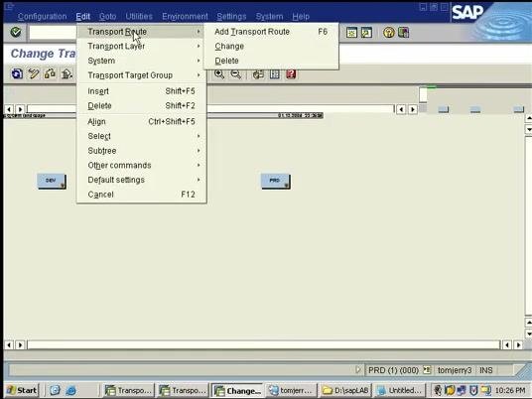Click Internet Explorer quick launch icon
The width and height of the screenshot is (532, 399).
(70, 390)
